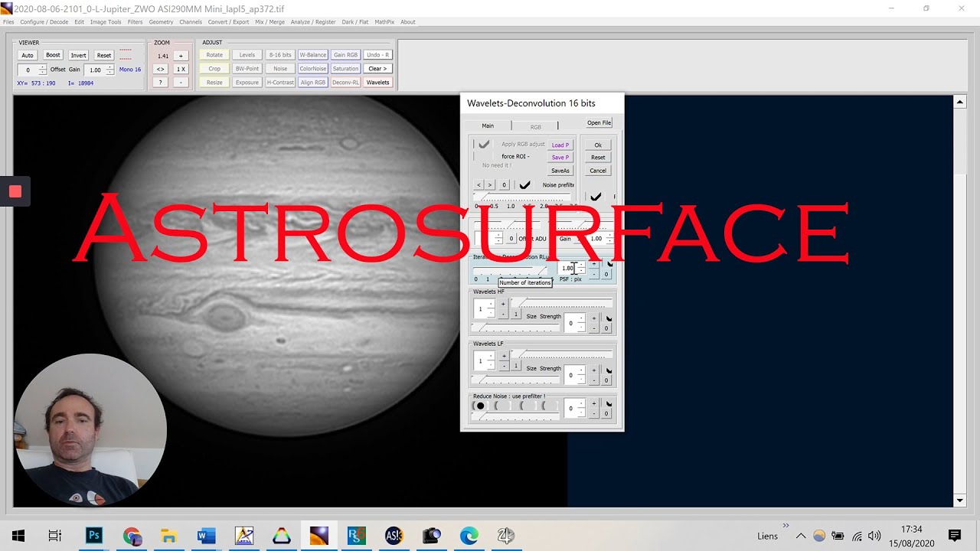Open Photoshop from the taskbar
980x551 pixels.
(94, 536)
